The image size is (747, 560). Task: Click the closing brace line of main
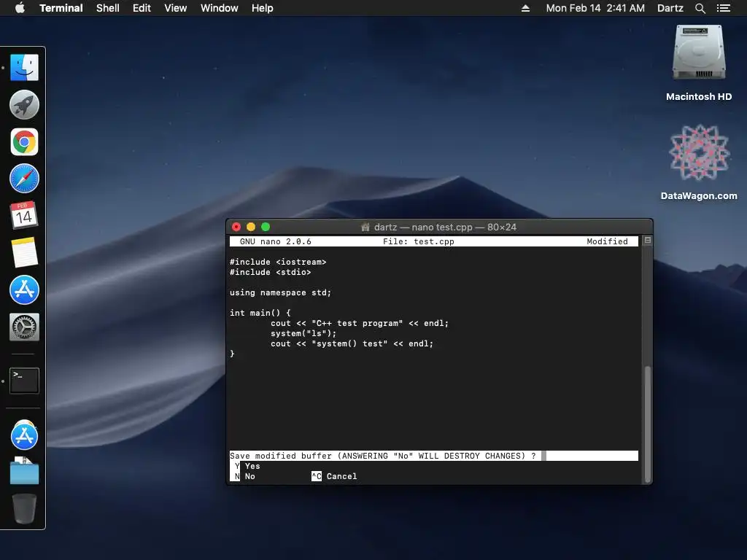[232, 354]
